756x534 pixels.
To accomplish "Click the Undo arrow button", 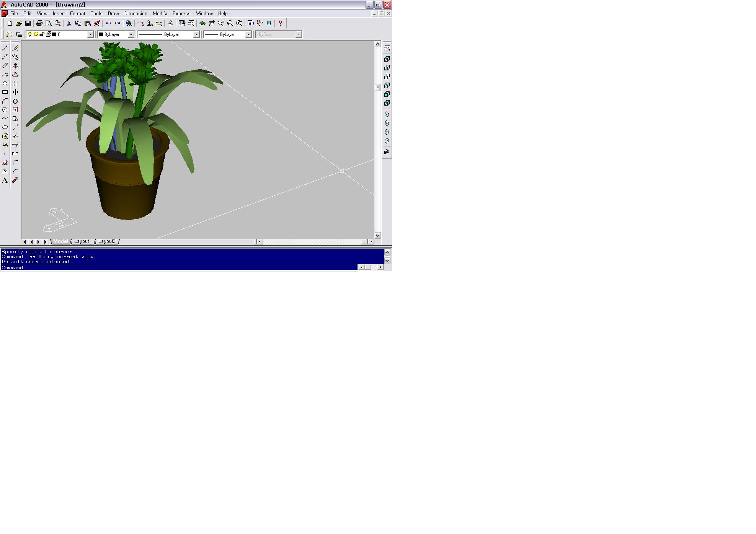I will [x=108, y=23].
